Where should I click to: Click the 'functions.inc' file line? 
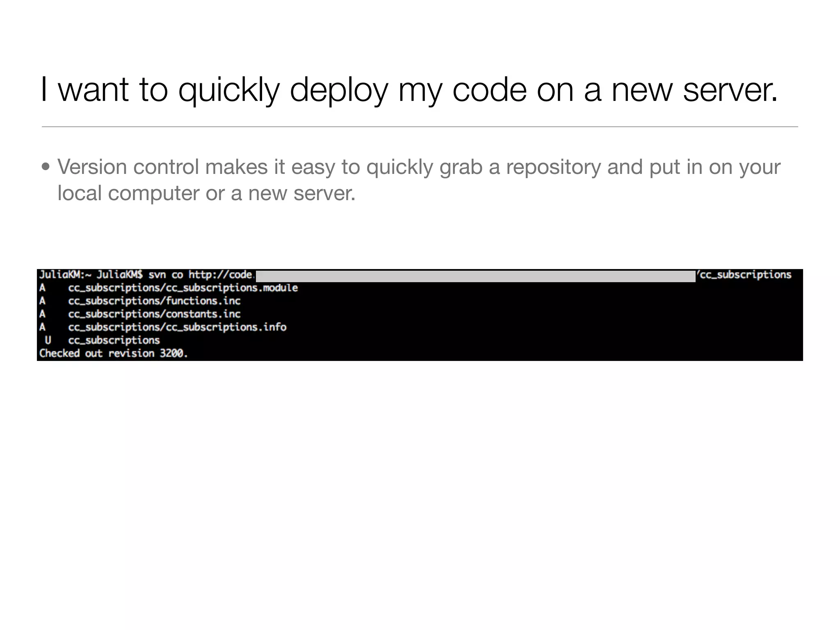[x=154, y=301]
